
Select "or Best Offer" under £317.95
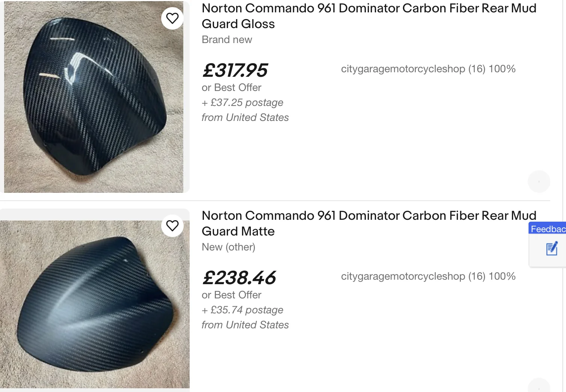(x=231, y=88)
